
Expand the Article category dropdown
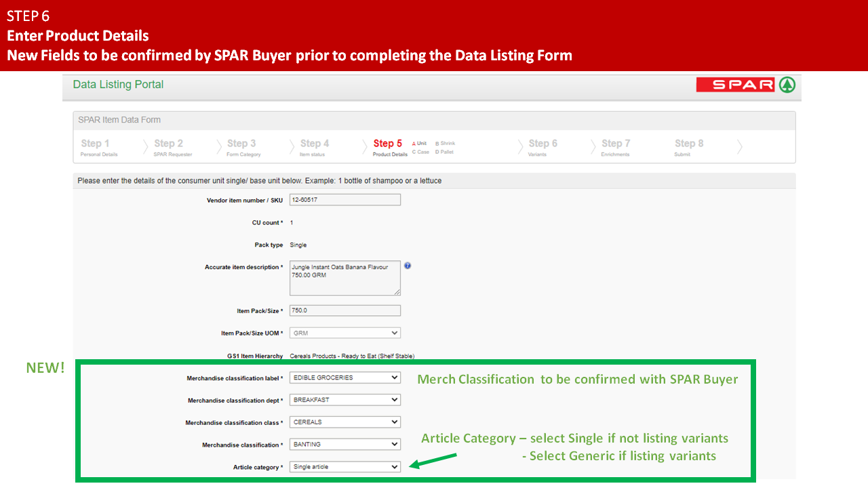pyautogui.click(x=344, y=467)
